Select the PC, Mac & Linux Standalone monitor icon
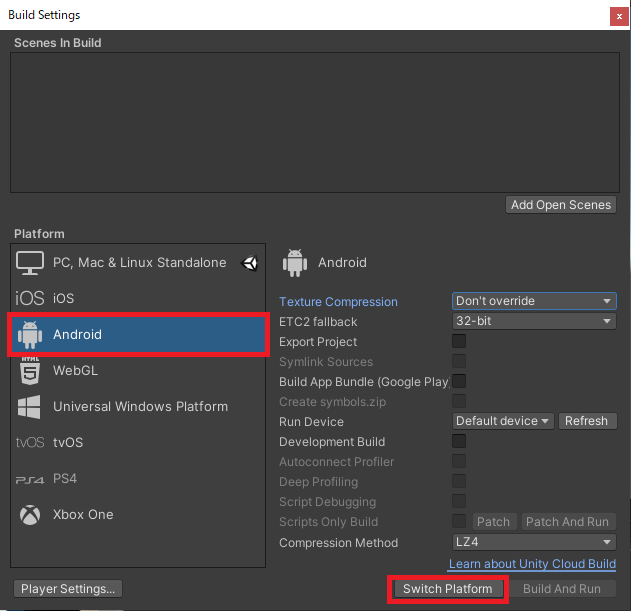Screen dimensions: 631x611 (30, 263)
